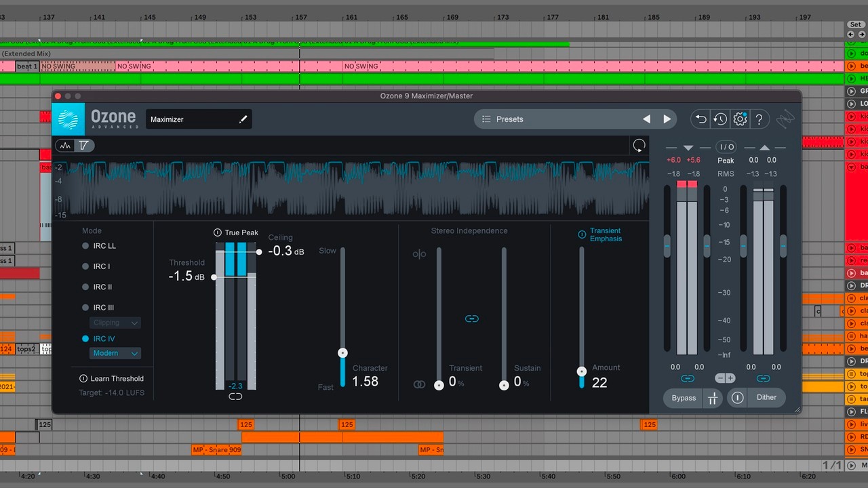The height and width of the screenshot is (488, 868).
Task: Click the Character slider handle
Action: click(x=343, y=353)
